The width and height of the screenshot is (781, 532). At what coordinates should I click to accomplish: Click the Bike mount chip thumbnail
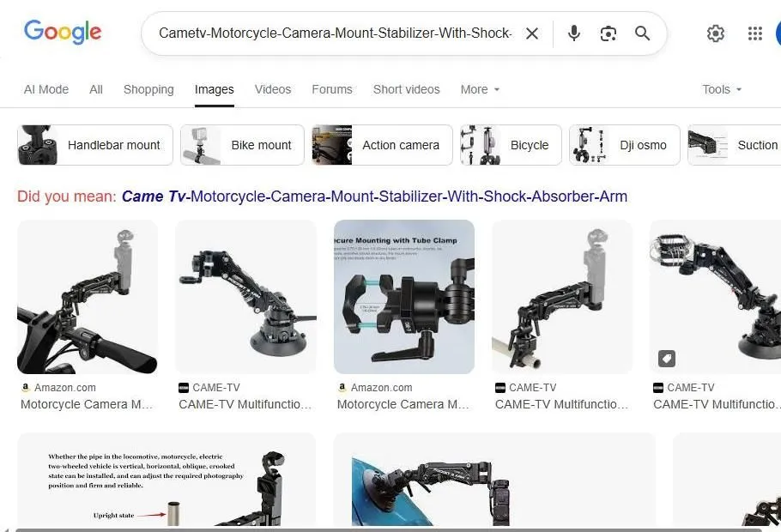201,145
